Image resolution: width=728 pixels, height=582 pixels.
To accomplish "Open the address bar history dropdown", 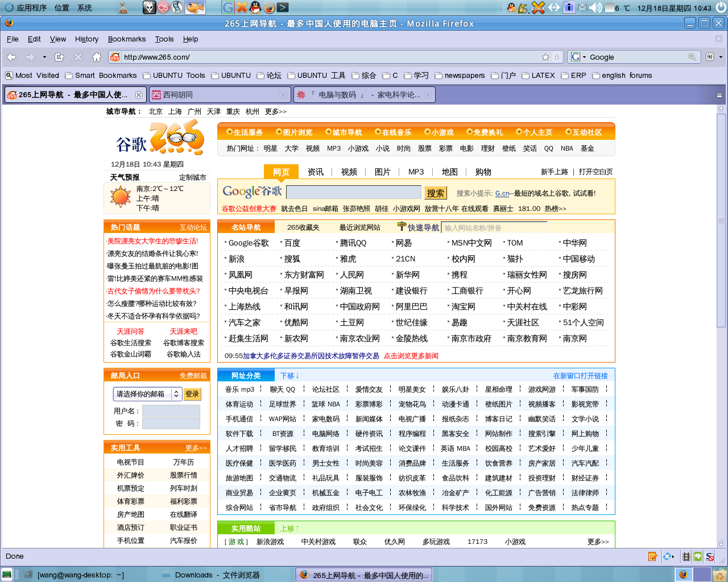I will pyautogui.click(x=557, y=57).
